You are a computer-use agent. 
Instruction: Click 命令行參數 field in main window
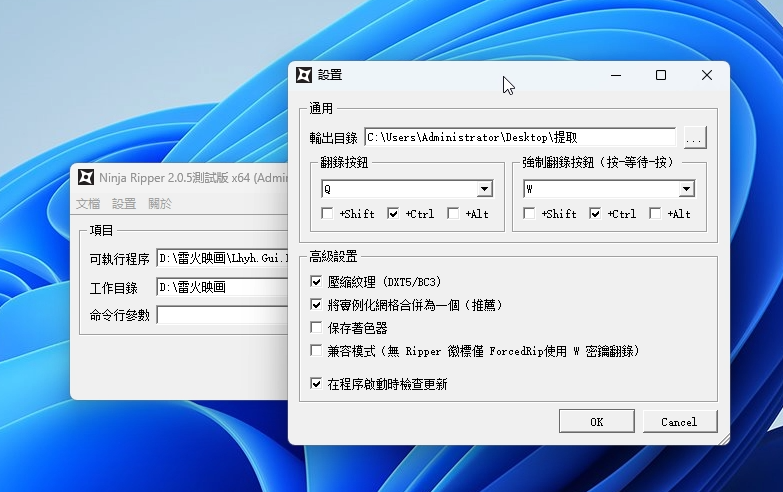click(x=223, y=315)
